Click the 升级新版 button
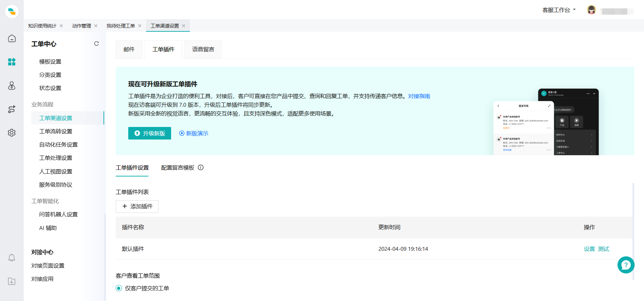 coord(149,133)
